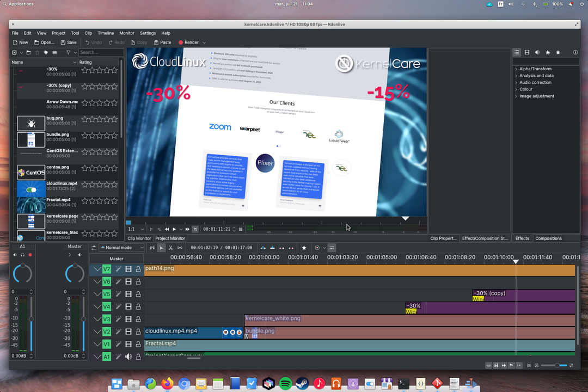Screen dimensions: 588x392
Task: Open the 1:1 monitor zoom dropdown
Action: point(136,229)
